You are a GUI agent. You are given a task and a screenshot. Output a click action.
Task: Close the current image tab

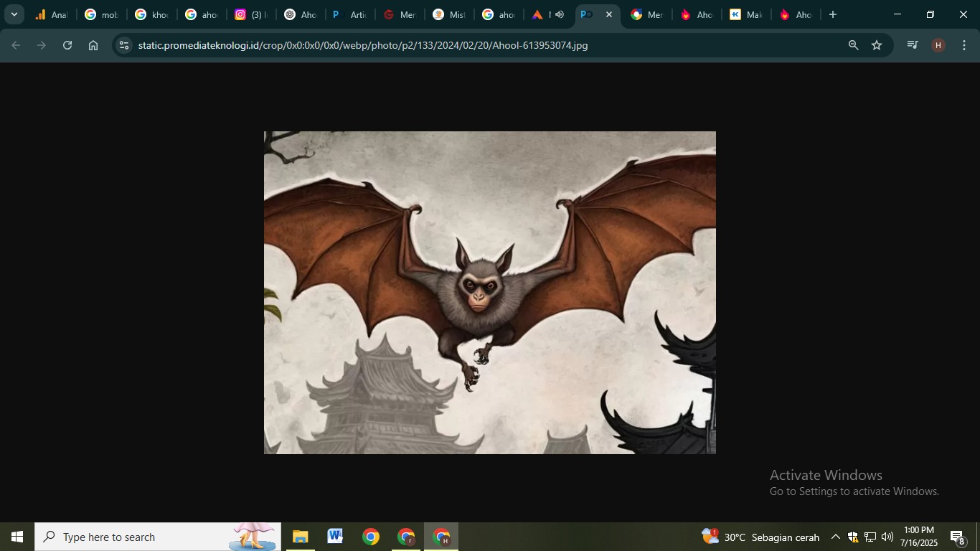pos(609,14)
